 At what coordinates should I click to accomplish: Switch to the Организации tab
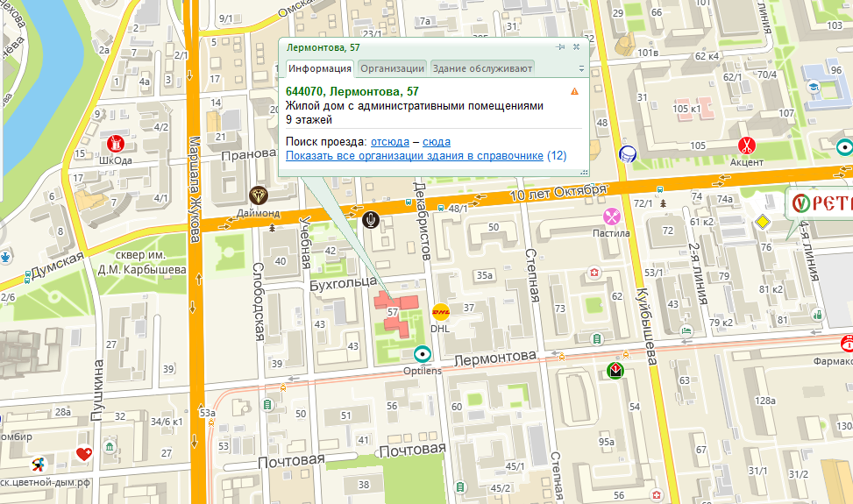(392, 68)
